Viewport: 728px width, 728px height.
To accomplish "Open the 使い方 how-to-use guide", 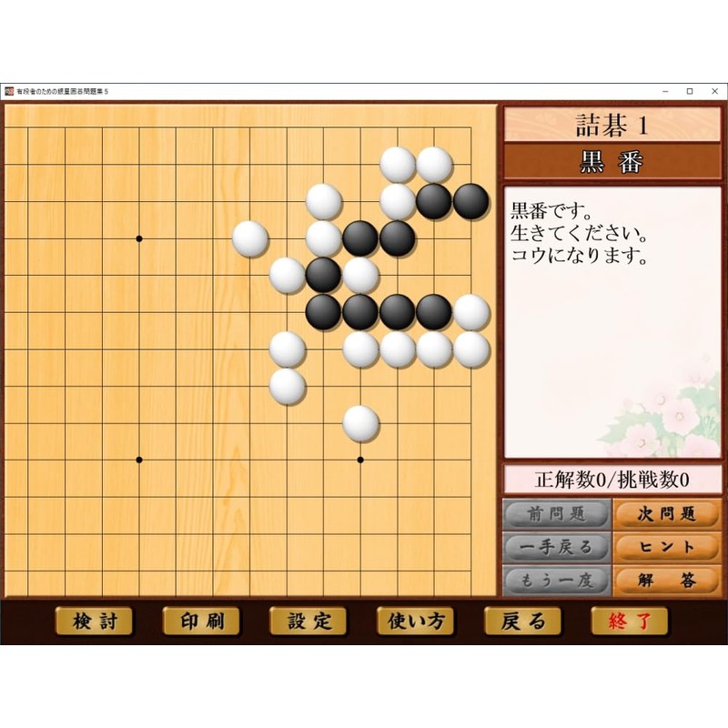I will pyautogui.click(x=415, y=621).
